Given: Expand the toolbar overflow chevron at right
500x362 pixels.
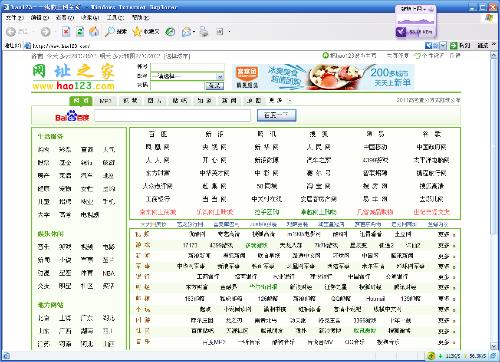Looking at the screenshot, I should pos(494,45).
